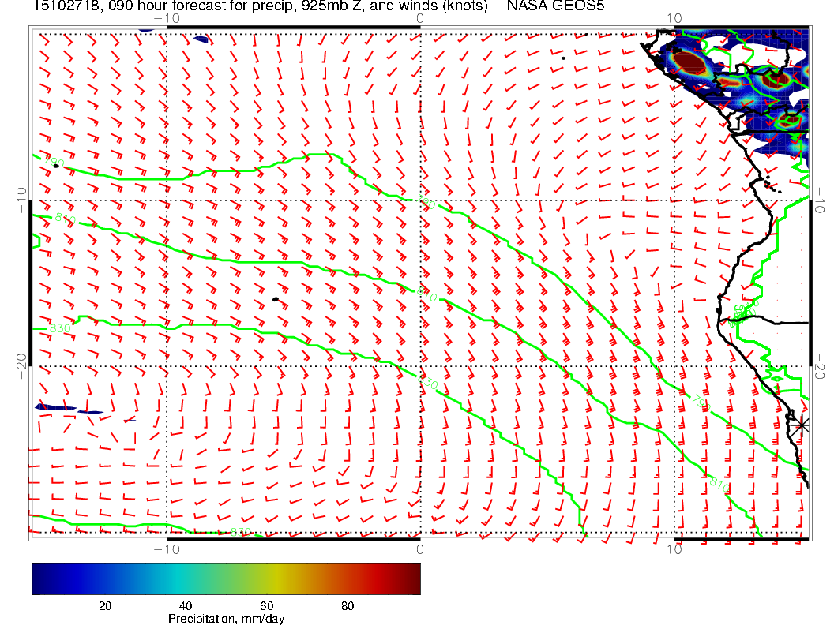Click the bottom axis "0" longitude label

click(419, 549)
